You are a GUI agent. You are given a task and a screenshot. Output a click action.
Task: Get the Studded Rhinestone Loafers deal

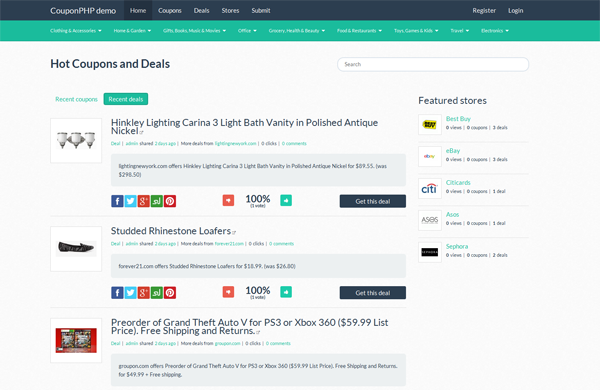pyautogui.click(x=373, y=293)
